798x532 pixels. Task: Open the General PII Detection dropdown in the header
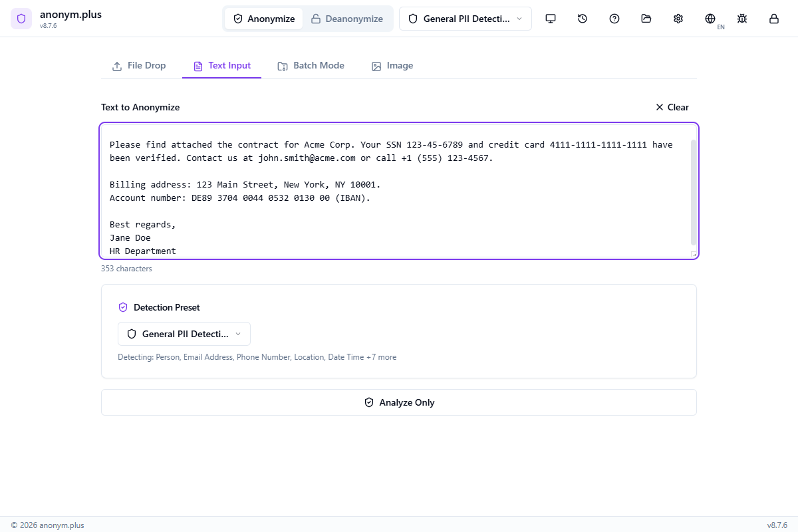[465, 19]
